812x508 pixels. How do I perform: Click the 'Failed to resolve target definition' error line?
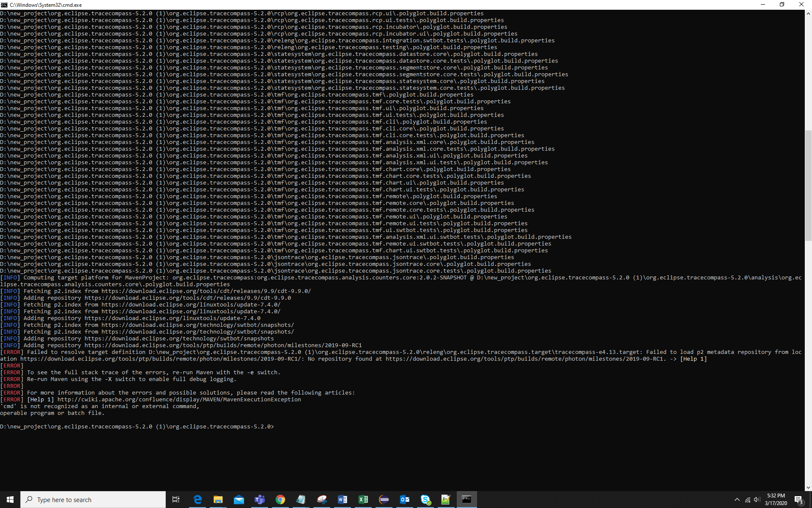pyautogui.click(x=401, y=355)
